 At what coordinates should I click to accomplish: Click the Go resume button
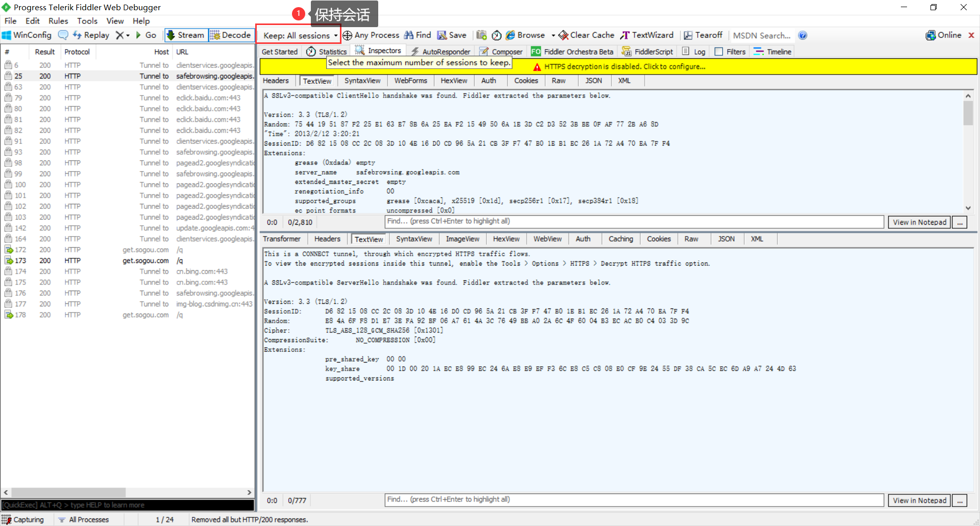146,35
